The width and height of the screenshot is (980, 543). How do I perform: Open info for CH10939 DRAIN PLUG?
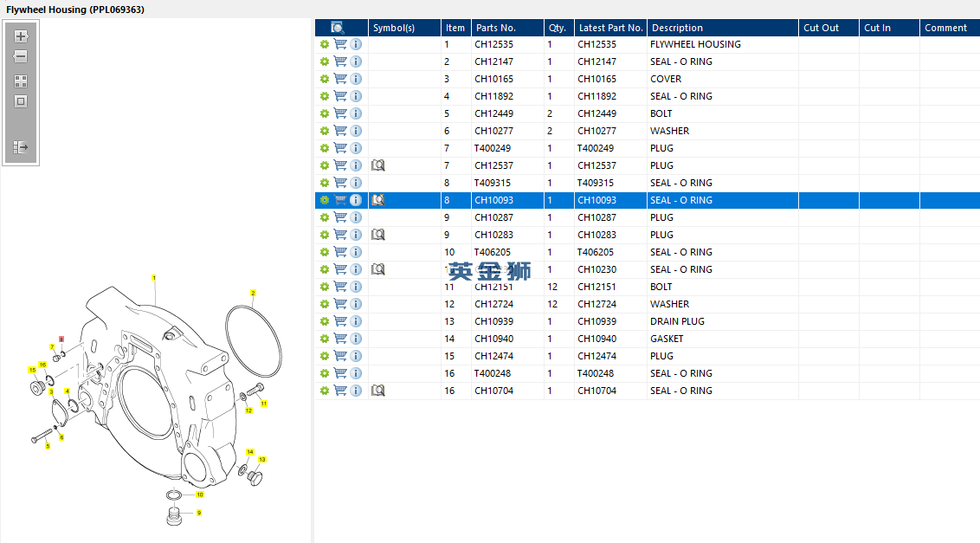coord(356,321)
